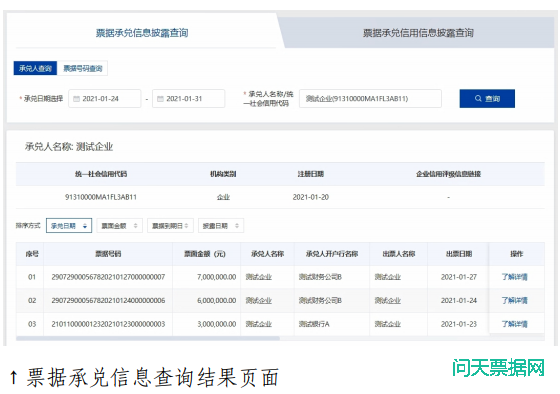Click the amount 6,000,000.00
Screen dimensions: 560x394
click(216, 300)
